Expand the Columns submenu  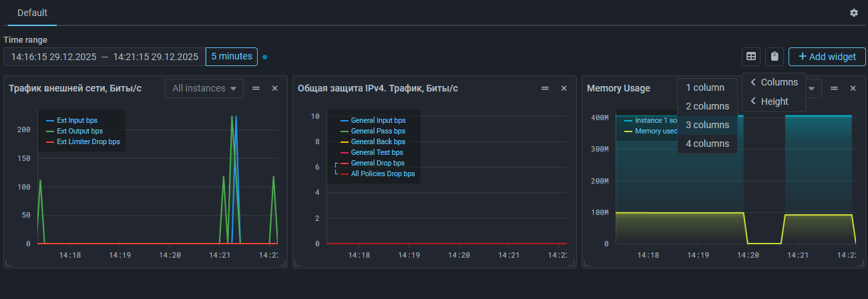click(774, 82)
